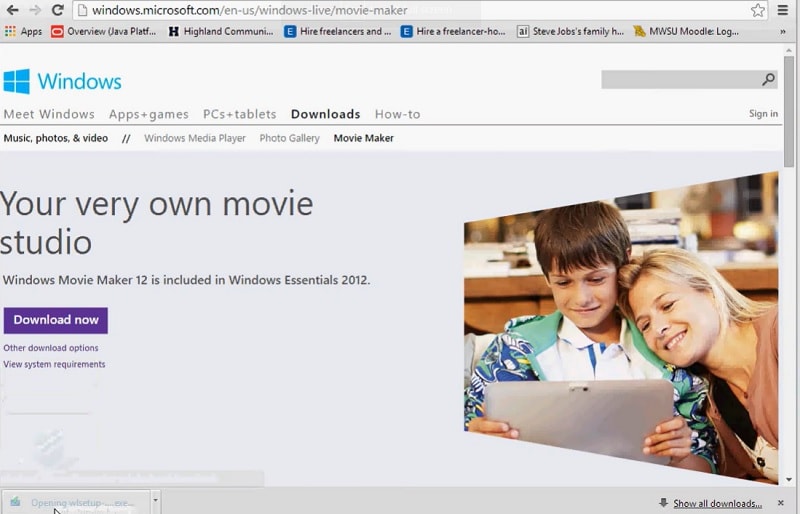Open the Downloads menu
Screen dimensions: 800x514
pyautogui.click(x=326, y=114)
